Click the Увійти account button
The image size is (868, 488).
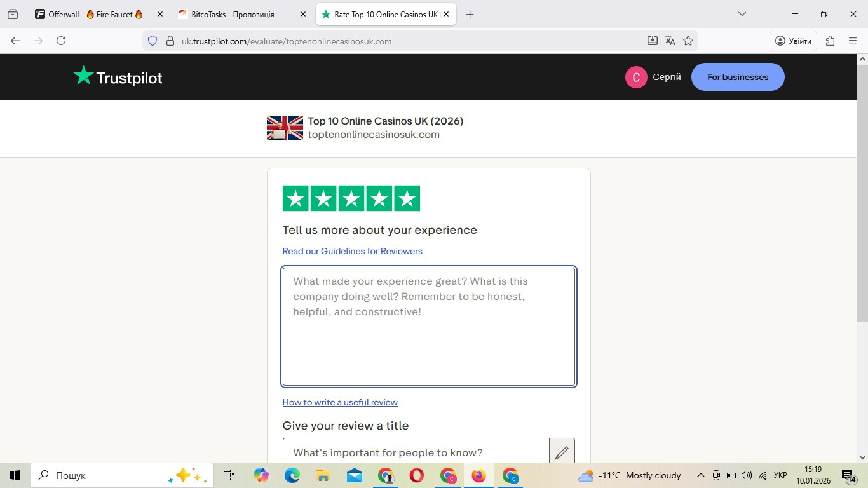coord(793,41)
